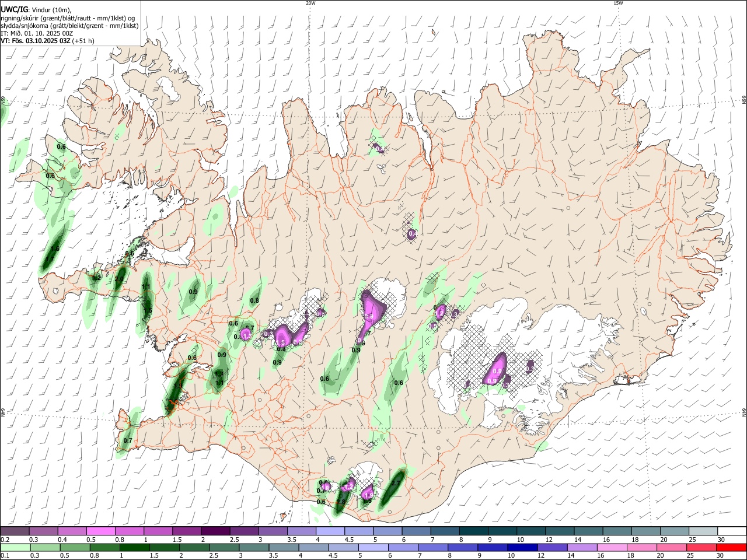Click the upper-row swatch starting at 16

click(617, 531)
